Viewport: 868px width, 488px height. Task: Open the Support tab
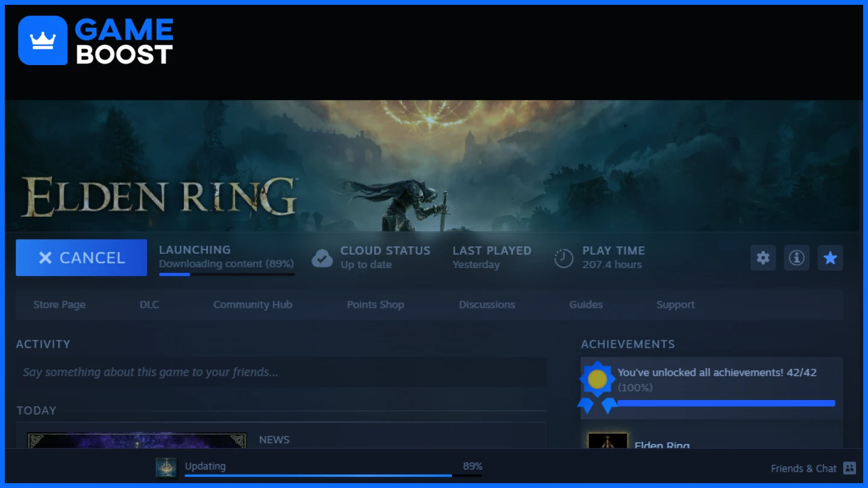pos(675,305)
